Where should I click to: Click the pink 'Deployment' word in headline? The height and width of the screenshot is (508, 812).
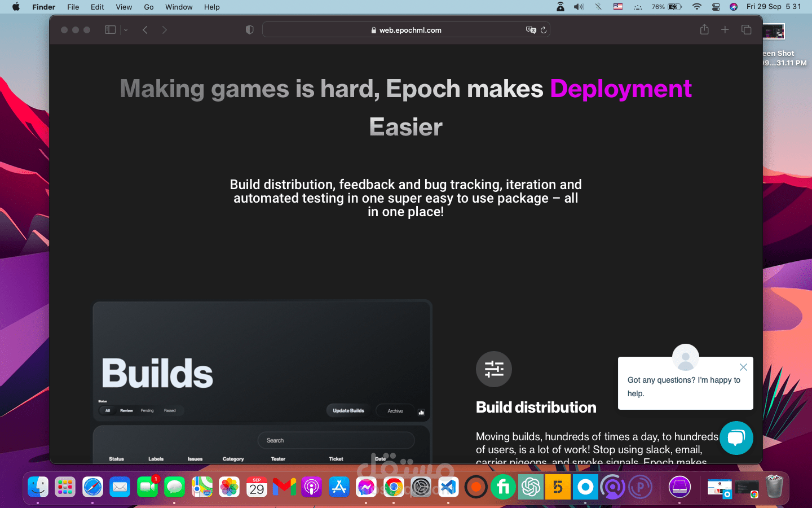621,89
